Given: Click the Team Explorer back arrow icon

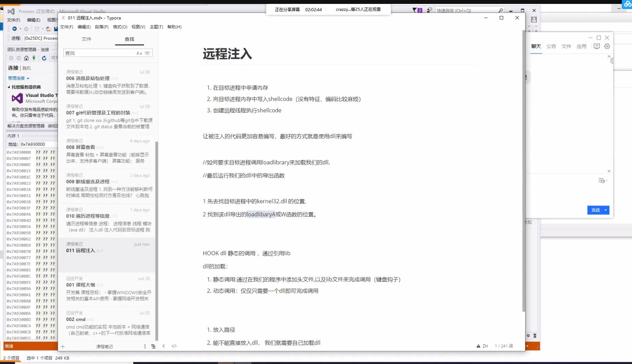Looking at the screenshot, I should click(11, 58).
